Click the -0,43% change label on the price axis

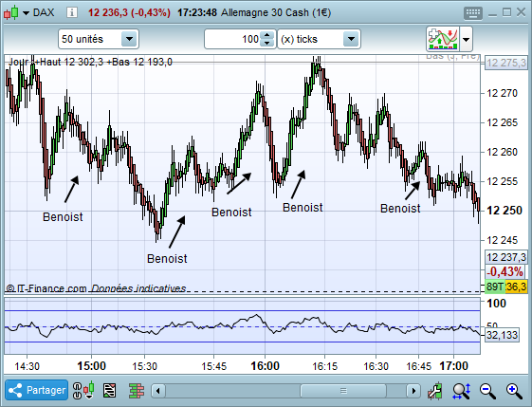(x=505, y=272)
